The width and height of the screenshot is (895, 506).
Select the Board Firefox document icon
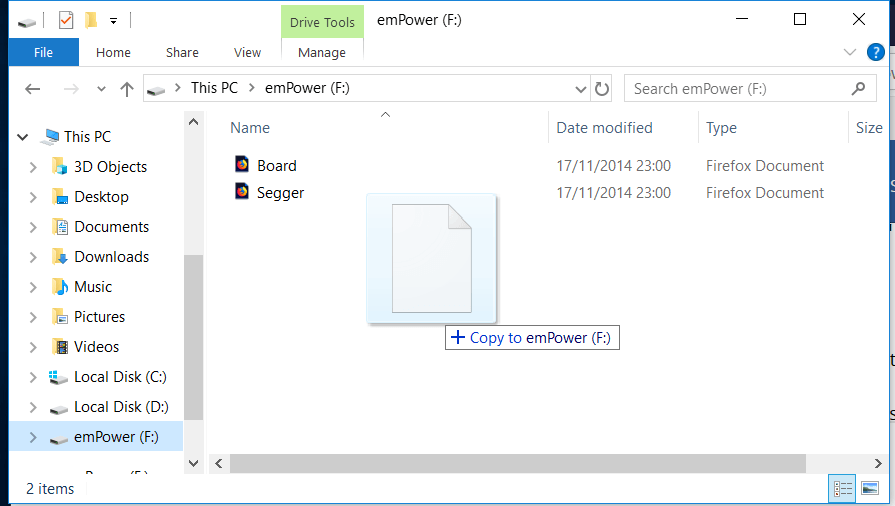[242, 164]
